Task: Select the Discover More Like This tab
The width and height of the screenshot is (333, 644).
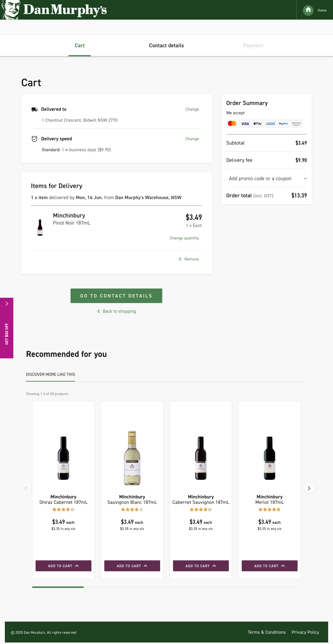Action: pyautogui.click(x=50, y=374)
